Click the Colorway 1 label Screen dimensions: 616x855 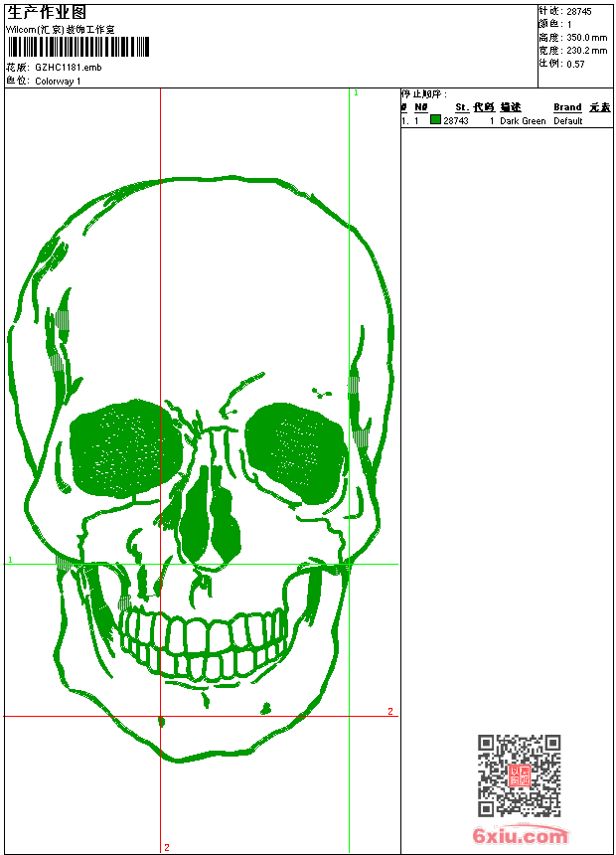58,82
